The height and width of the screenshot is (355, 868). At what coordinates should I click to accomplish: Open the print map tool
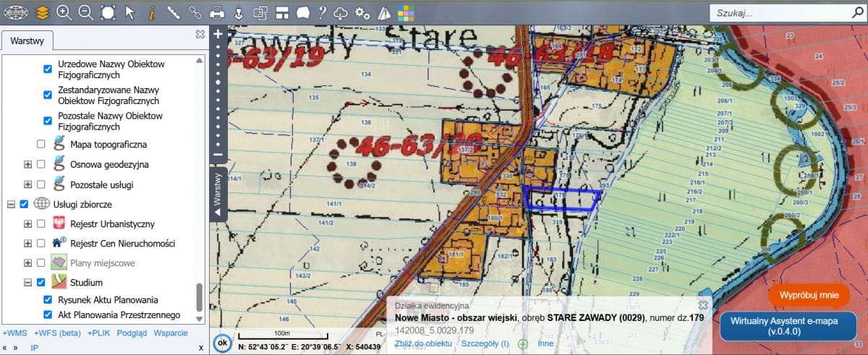coord(216,12)
